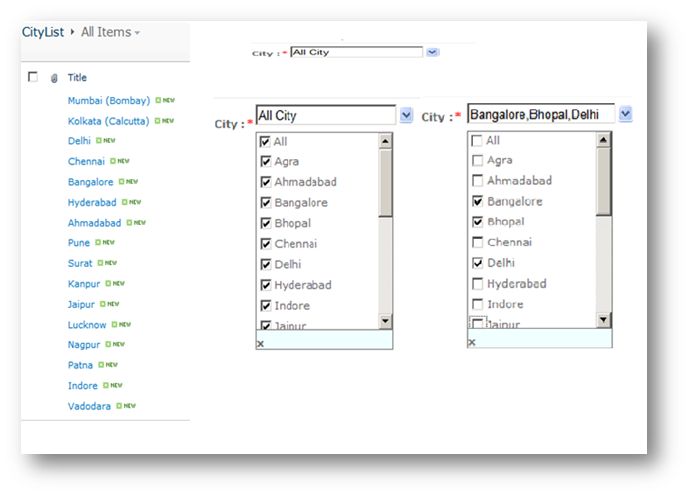
Task: Click scroll-up arrow of Bangalore,Bhopal,Delhi list
Action: 603,140
